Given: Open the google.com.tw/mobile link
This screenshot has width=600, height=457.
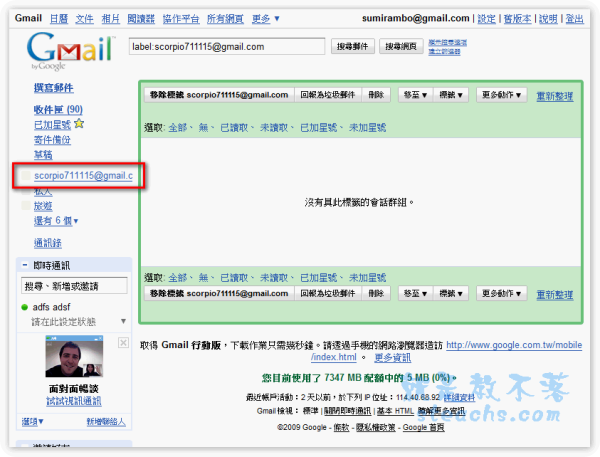Looking at the screenshot, I should 514,345.
